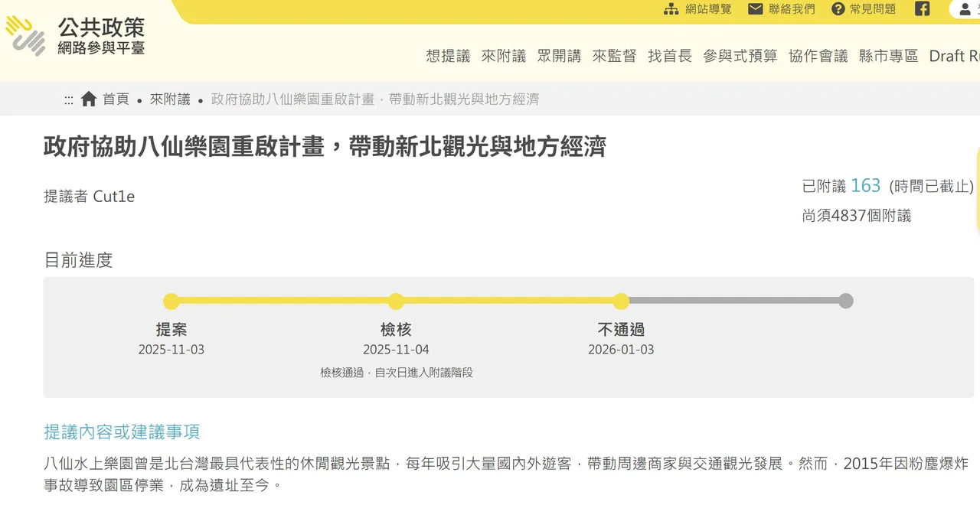Open the question mark 常見問題 icon
The height and width of the screenshot is (505, 980).
(838, 9)
